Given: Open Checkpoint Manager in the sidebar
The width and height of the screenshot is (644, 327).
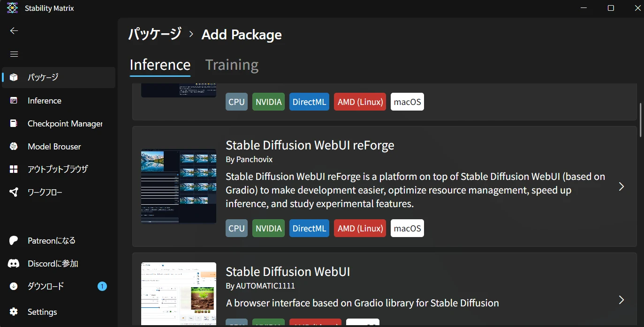Looking at the screenshot, I should pyautogui.click(x=59, y=124).
